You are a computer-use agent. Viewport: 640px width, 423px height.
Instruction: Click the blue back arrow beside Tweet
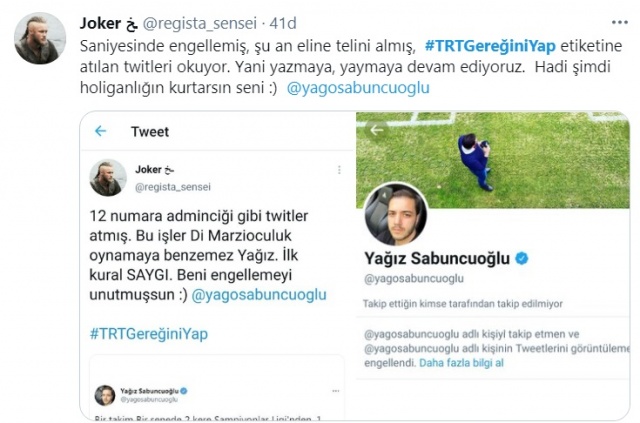point(100,131)
